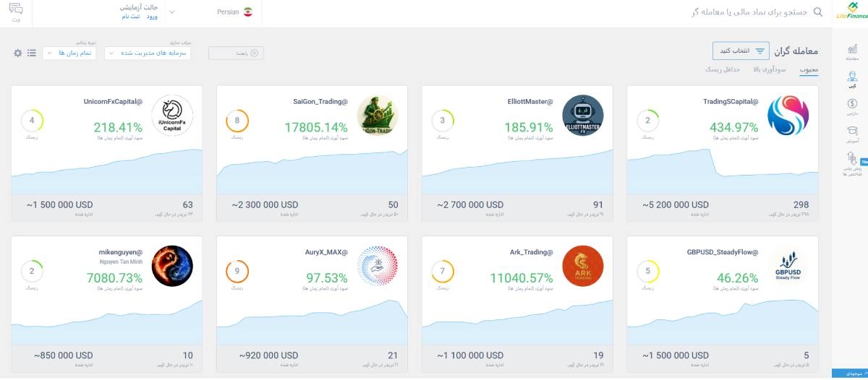Select the High Profitability tab (سودآوری بالا)
Screen dimensions: 868x380
pyautogui.click(x=770, y=70)
